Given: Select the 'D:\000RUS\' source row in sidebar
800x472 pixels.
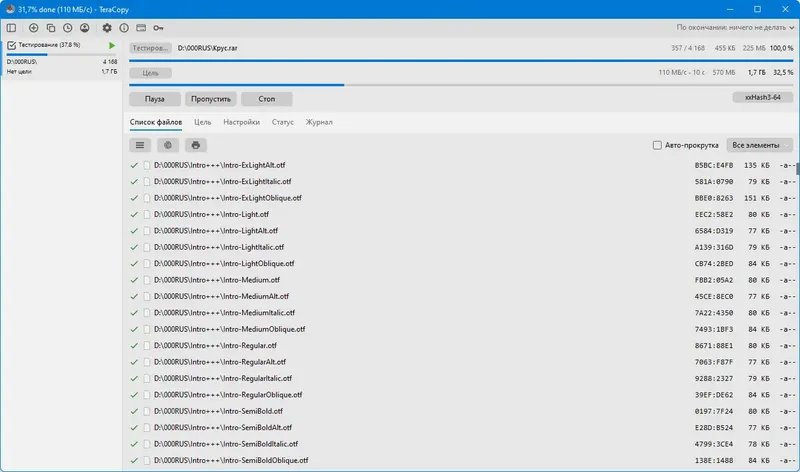Looking at the screenshot, I should point(62,62).
